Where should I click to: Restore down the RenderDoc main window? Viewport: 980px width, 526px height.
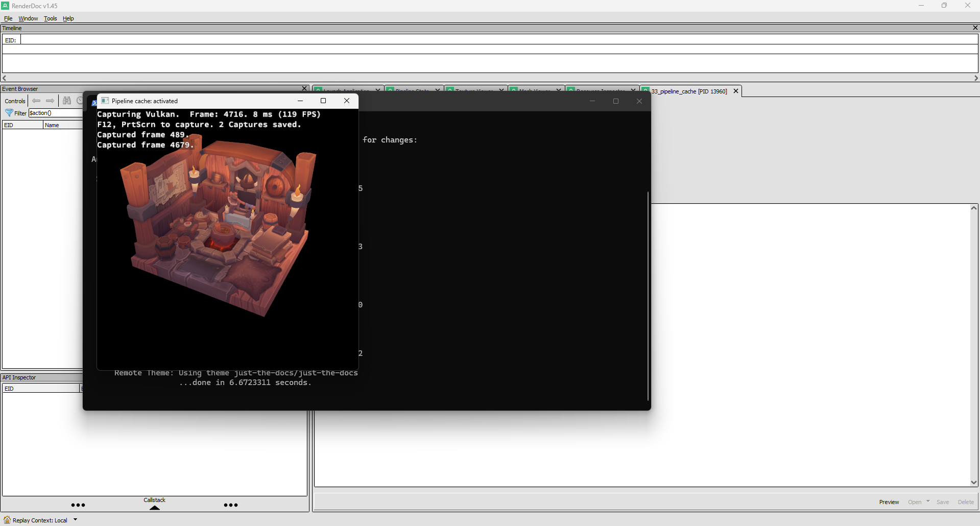(944, 6)
